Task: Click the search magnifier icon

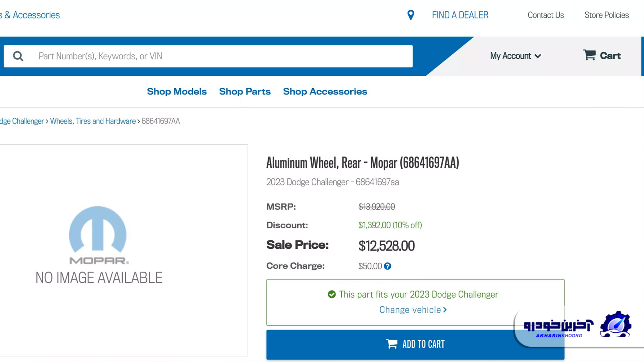Action: coord(18,56)
